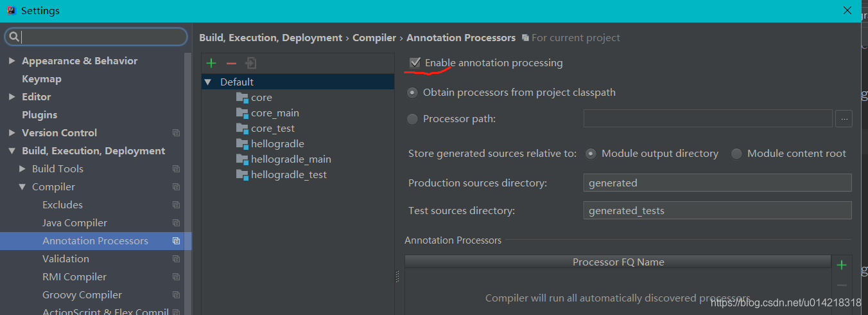Collapse the Default profile tree node

207,82
